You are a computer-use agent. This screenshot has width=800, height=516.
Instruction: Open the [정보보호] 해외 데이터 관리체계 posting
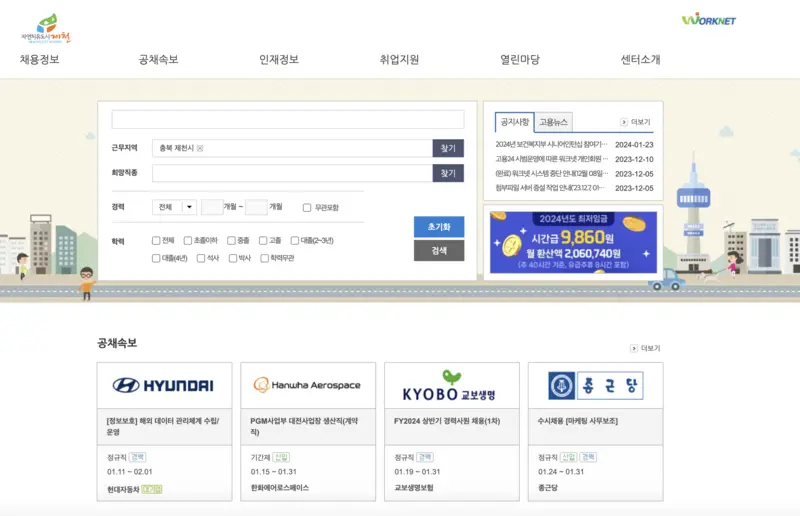point(163,426)
